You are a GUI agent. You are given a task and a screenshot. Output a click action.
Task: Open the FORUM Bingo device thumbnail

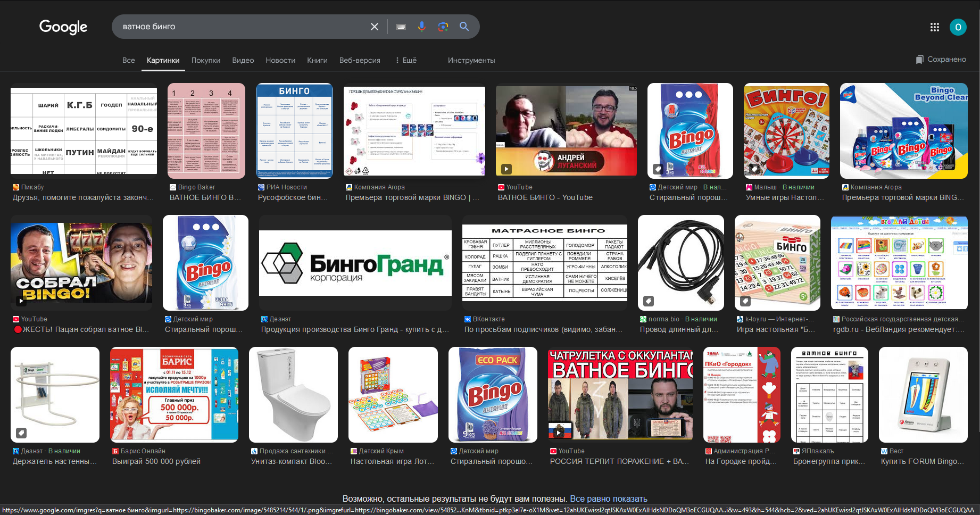(x=923, y=395)
